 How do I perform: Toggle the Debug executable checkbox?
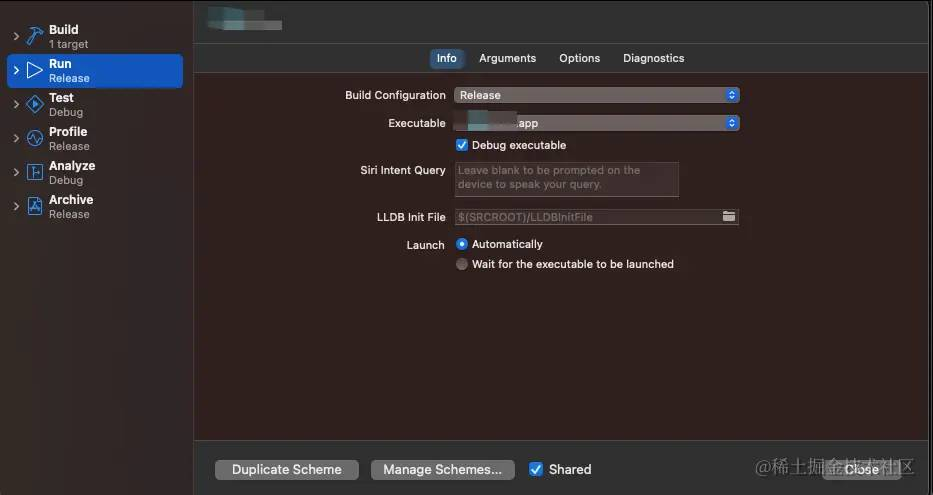point(462,145)
